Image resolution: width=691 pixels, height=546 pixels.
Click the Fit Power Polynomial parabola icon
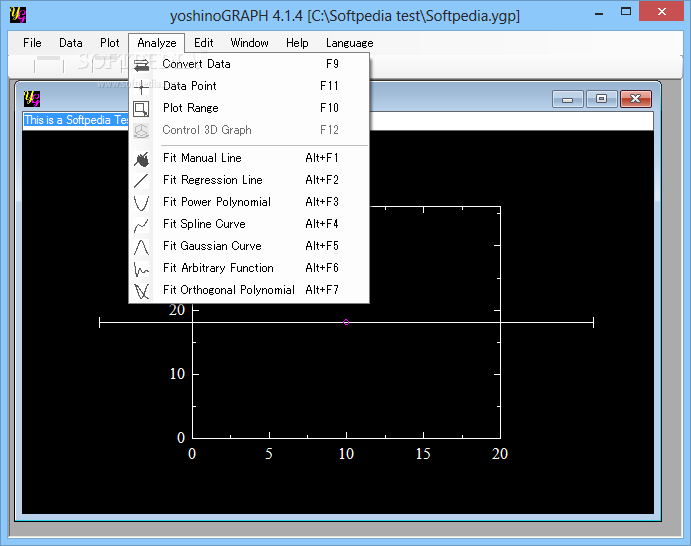(x=141, y=203)
